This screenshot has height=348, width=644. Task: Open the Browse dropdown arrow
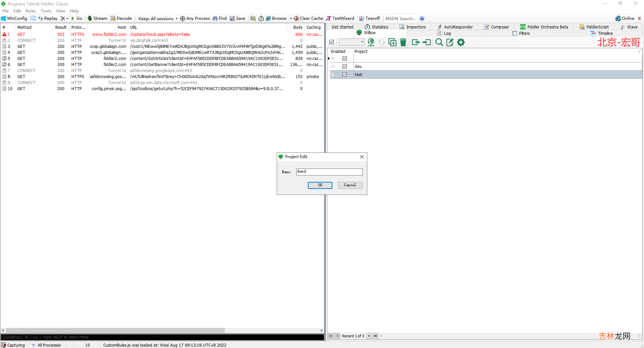(x=291, y=18)
